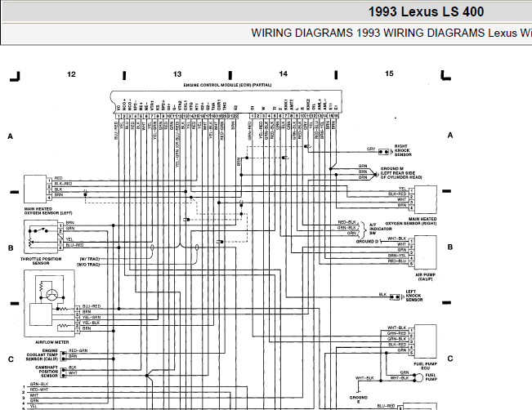Click the '1993 Lexus LS 400' title
532x410 pixels.
pos(426,12)
